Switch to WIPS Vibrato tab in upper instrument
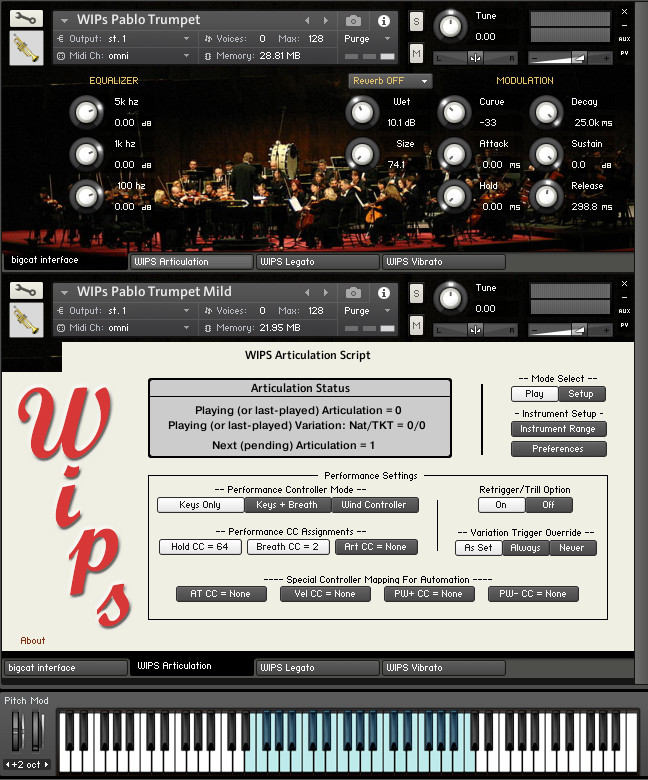The height and width of the screenshot is (780, 648). [x=444, y=262]
